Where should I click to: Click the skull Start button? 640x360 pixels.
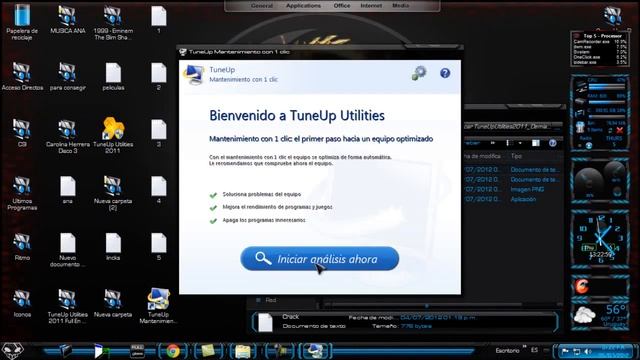click(x=12, y=351)
